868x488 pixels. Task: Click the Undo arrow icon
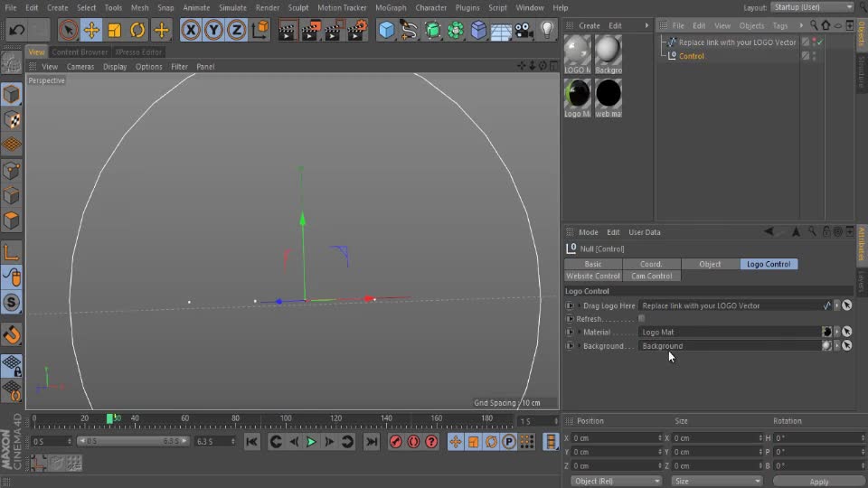pyautogui.click(x=16, y=29)
